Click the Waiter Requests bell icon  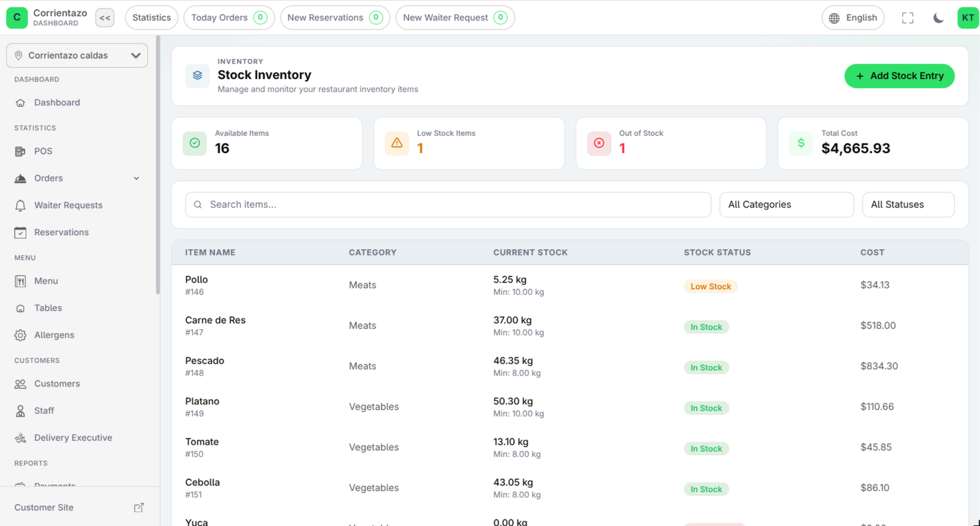(x=20, y=205)
